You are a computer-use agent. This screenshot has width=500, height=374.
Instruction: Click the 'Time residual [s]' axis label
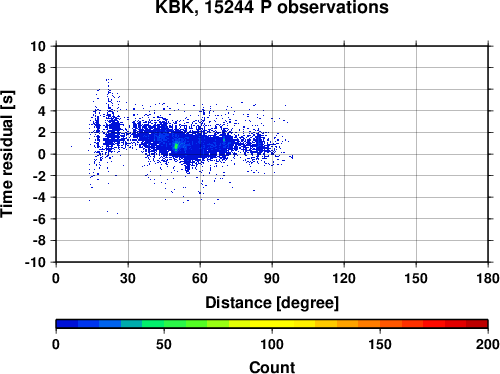(x=7, y=154)
